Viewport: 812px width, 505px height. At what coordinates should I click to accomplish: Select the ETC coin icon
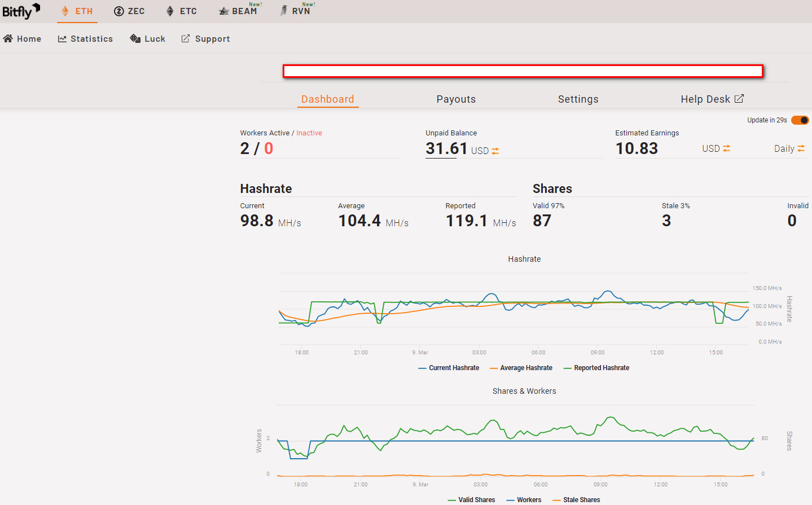tap(170, 11)
